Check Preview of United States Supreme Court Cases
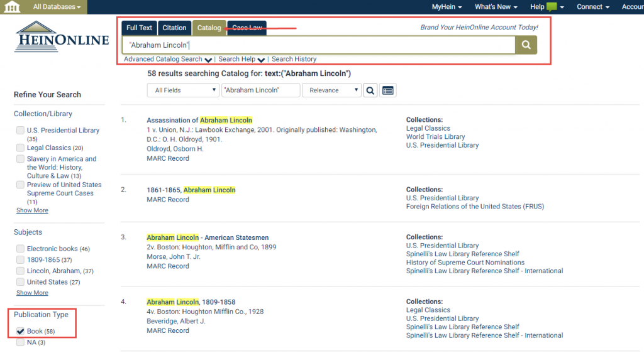Viewport: 644px width, 353px height. pos(20,185)
